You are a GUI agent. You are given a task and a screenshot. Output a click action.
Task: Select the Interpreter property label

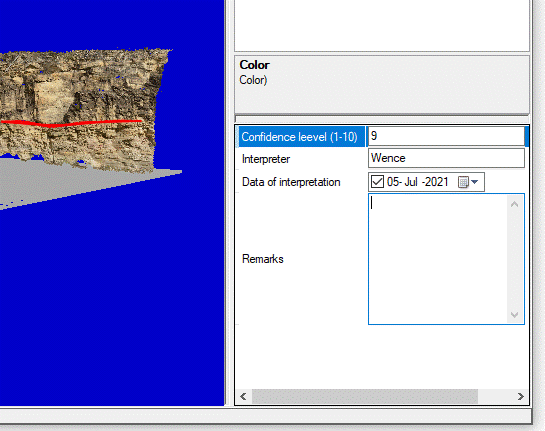click(x=266, y=159)
